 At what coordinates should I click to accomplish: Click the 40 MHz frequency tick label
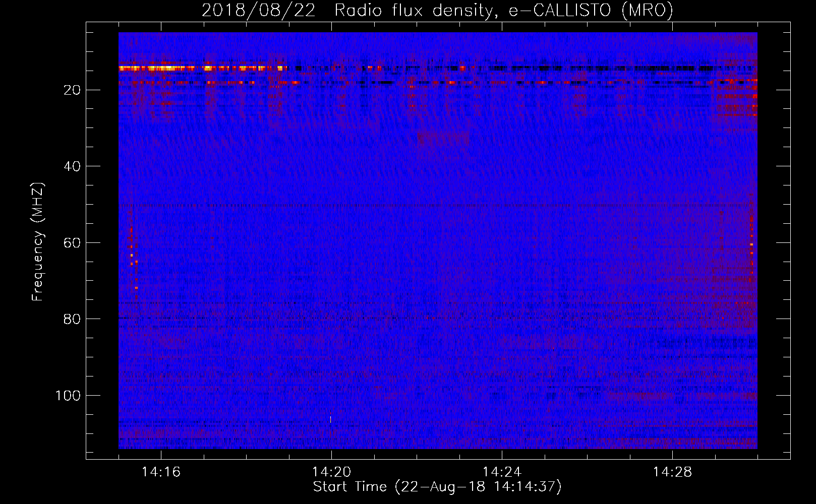[x=72, y=166]
